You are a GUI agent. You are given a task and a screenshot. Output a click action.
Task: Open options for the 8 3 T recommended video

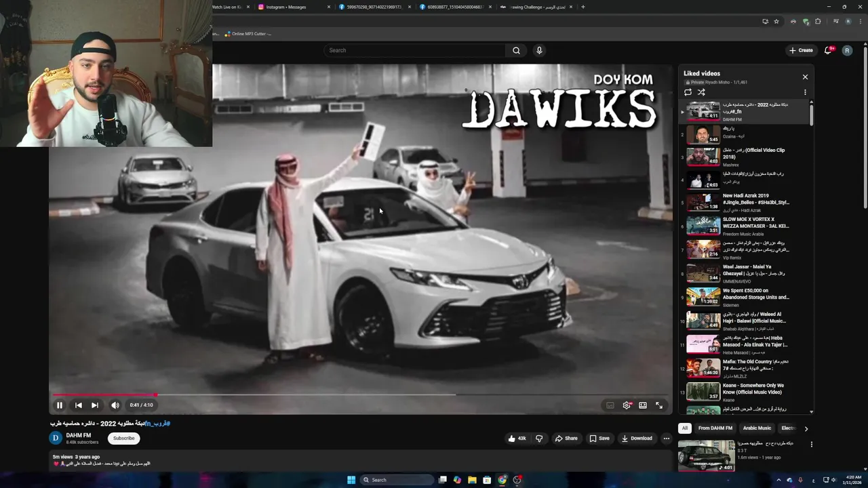point(811,445)
